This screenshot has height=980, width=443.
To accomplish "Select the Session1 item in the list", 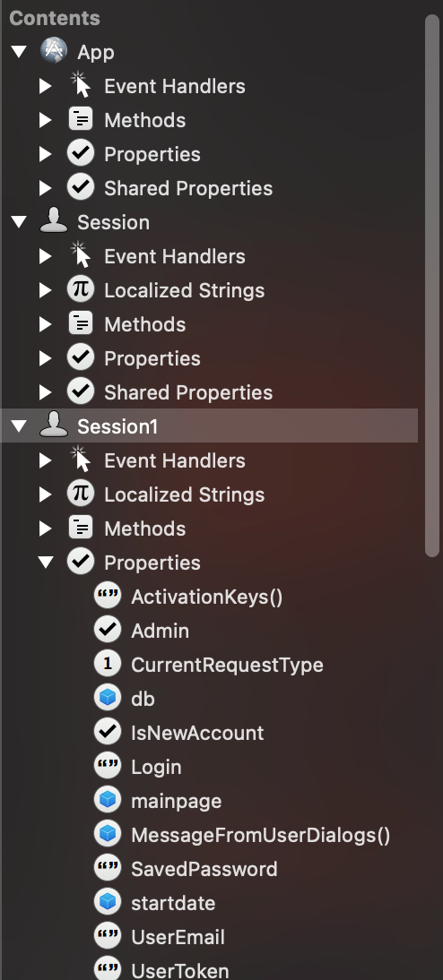I will click(209, 426).
